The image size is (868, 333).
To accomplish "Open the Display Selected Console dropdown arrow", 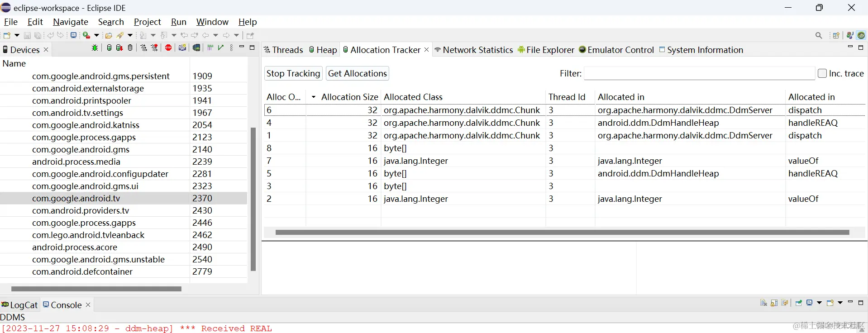I will coord(819,303).
